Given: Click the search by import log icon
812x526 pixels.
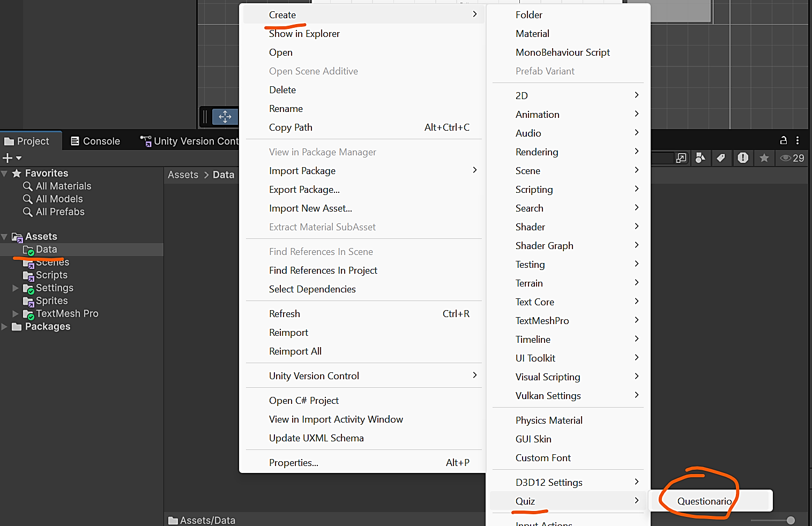Looking at the screenshot, I should pyautogui.click(x=742, y=158).
